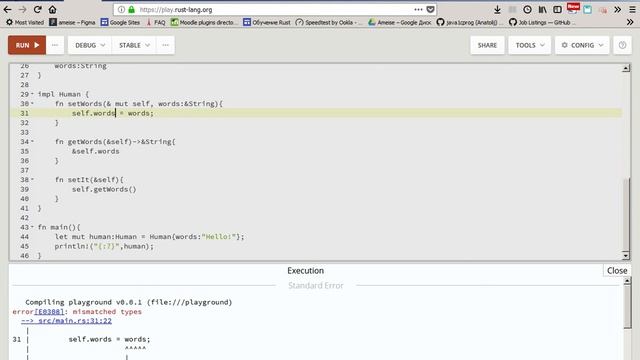The height and width of the screenshot is (360, 640).
Task: Open the FAQ bookmark
Action: pos(156,22)
